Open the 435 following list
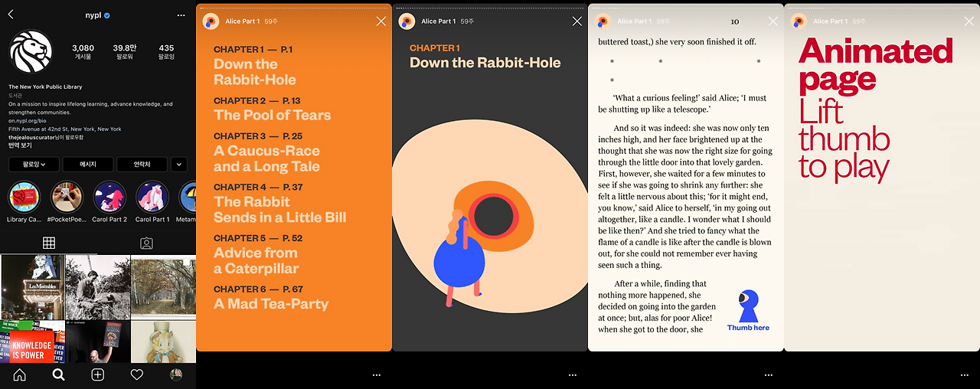Viewport: 980px width, 389px height. tap(166, 52)
